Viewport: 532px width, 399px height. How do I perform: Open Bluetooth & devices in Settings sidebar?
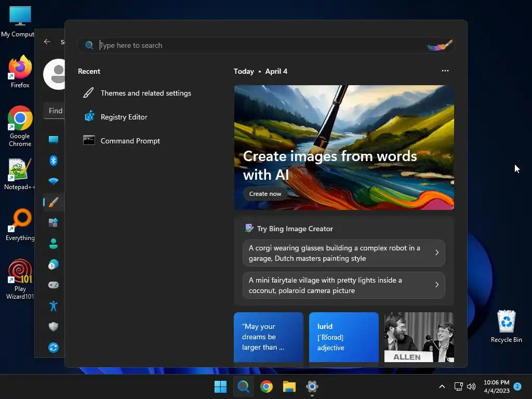54,160
